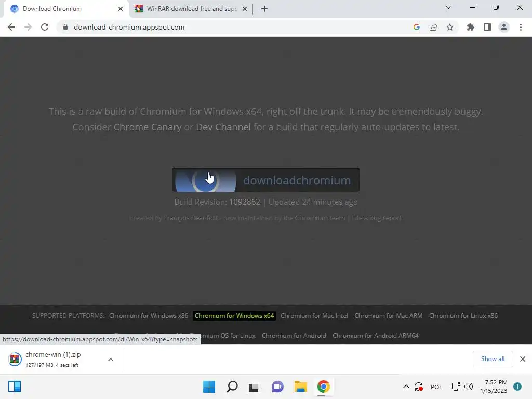Switch to the WinRAR download tab
This screenshot has width=532, height=399.
point(191,9)
